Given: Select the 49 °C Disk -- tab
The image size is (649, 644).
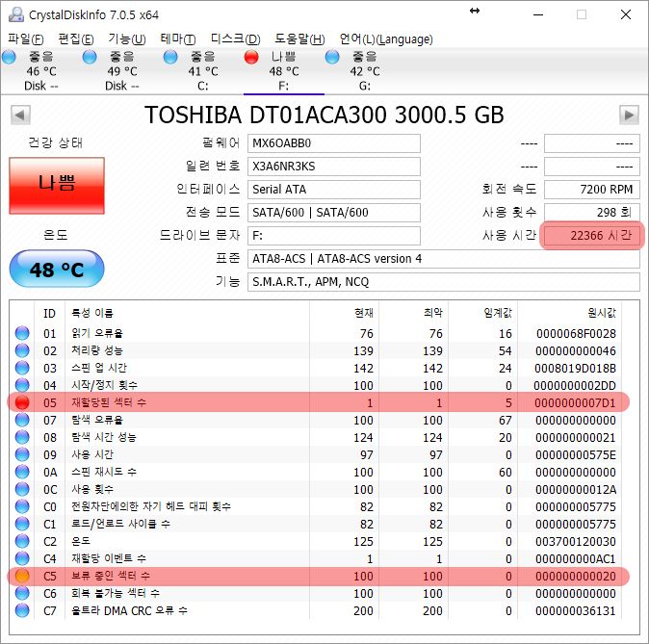Looking at the screenshot, I should coord(121,71).
